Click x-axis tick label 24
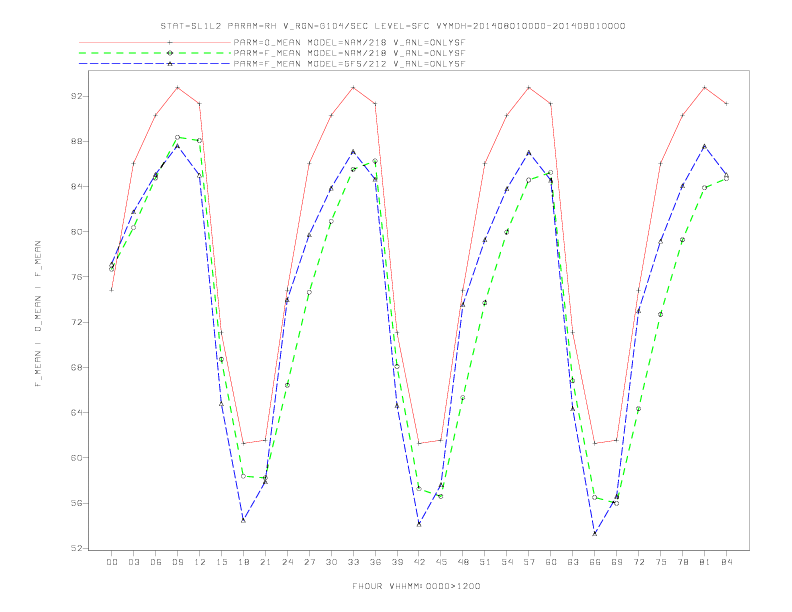The height and width of the screenshot is (612, 792). [287, 562]
